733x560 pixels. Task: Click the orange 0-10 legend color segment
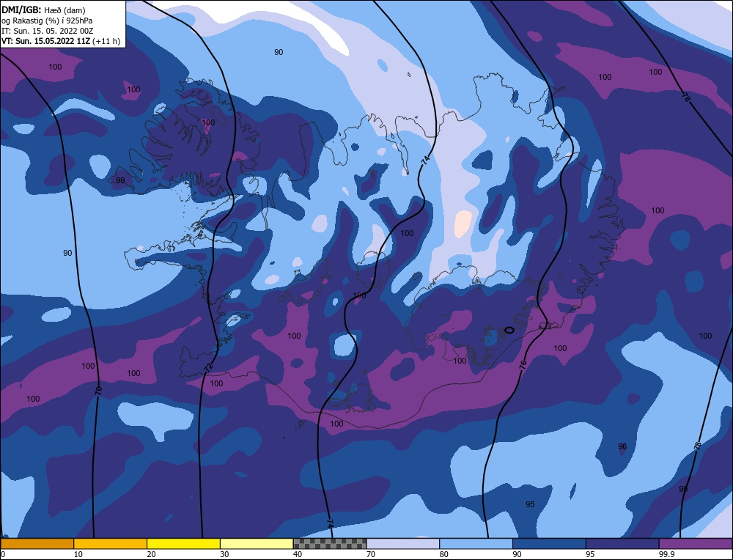pos(37,543)
